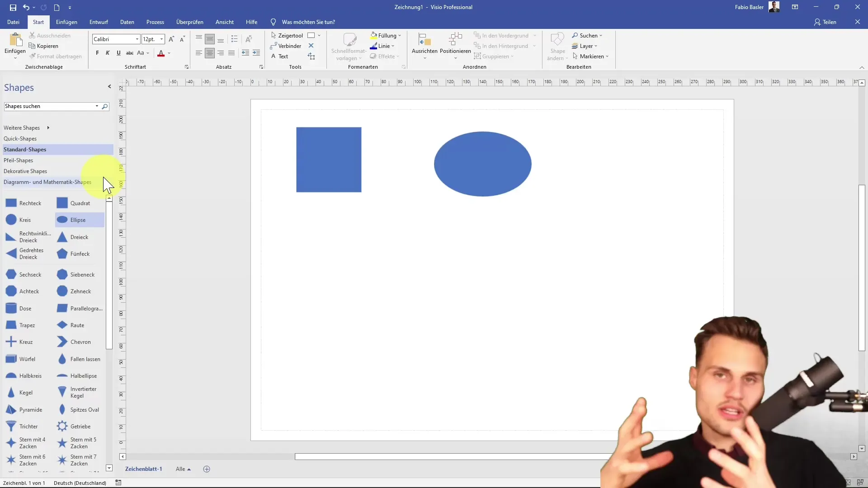Toggle strikethrough formatting abc button
868x488 pixels.
coord(130,53)
